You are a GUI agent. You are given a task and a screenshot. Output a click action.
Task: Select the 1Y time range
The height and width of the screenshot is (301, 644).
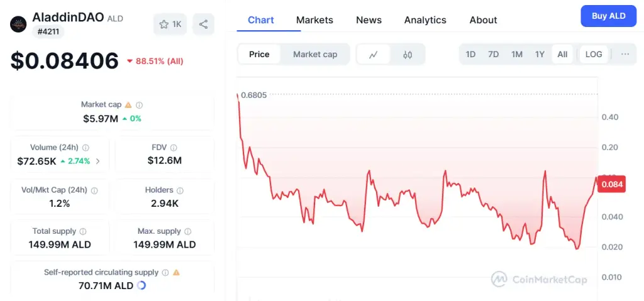tap(540, 54)
